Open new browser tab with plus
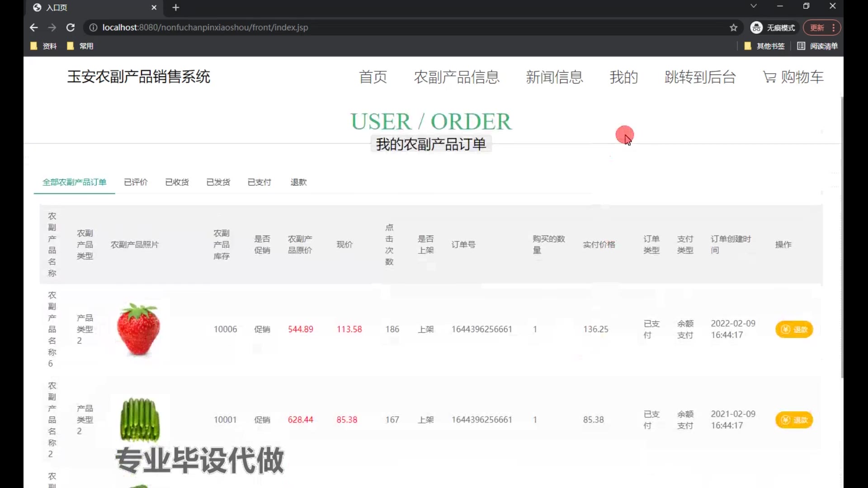 click(176, 8)
